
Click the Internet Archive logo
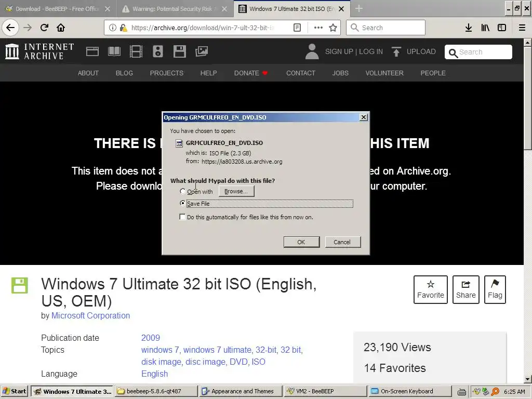(39, 51)
